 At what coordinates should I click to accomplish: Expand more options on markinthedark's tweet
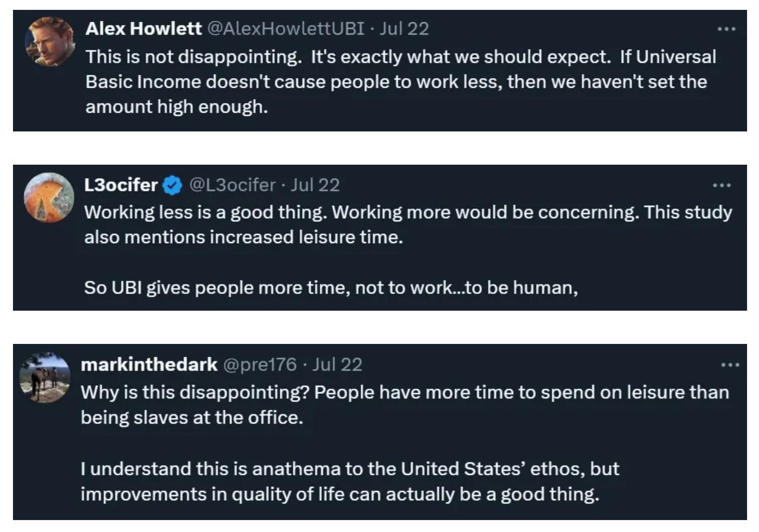click(x=730, y=365)
